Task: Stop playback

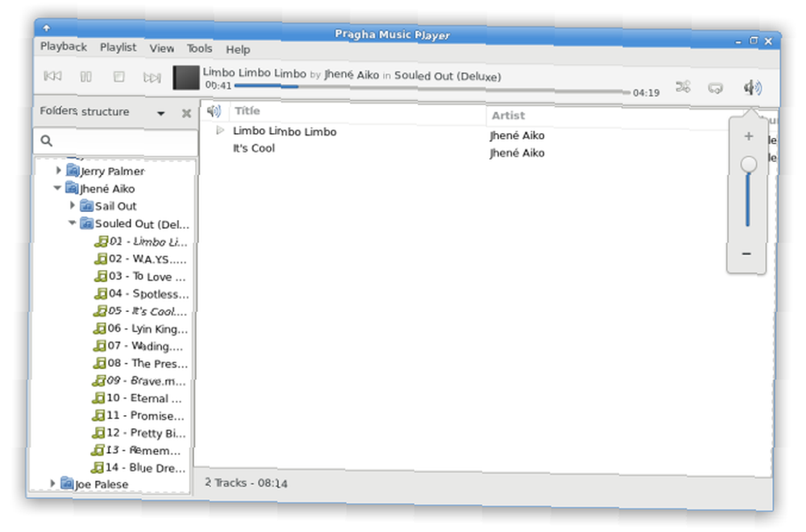Action: point(118,77)
